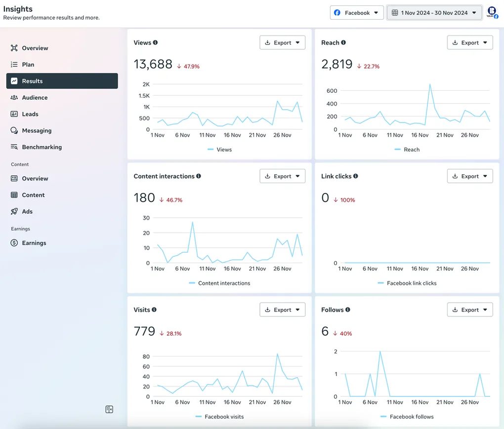
Task: Open the Plan section
Action: (x=62, y=65)
